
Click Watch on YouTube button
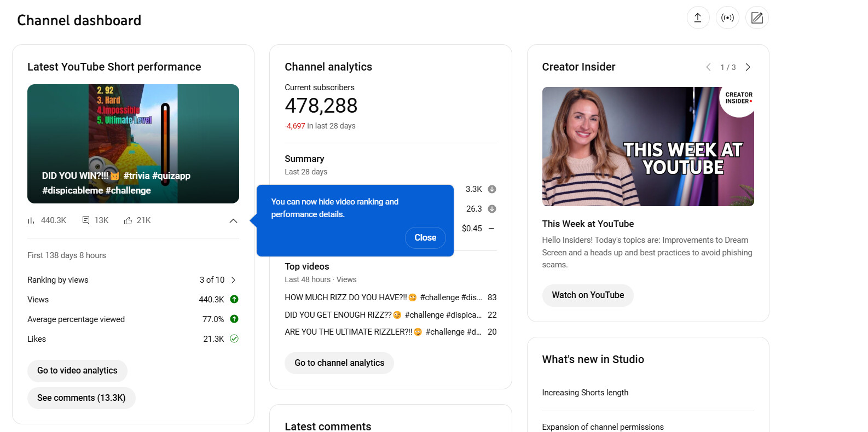point(588,295)
